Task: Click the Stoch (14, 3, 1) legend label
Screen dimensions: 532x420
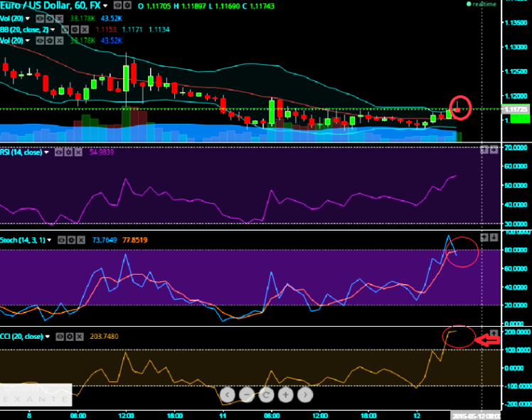Action: coord(22,240)
